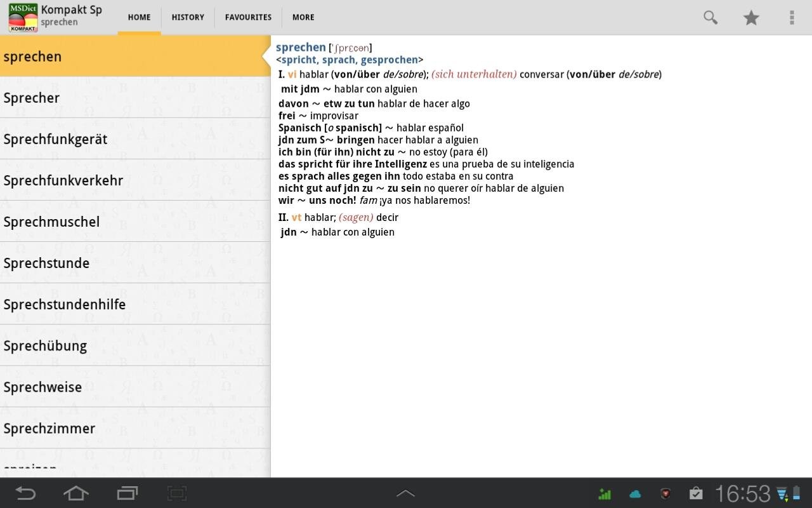
Task: Open the MSDict Kompakt app icon
Action: click(23, 17)
